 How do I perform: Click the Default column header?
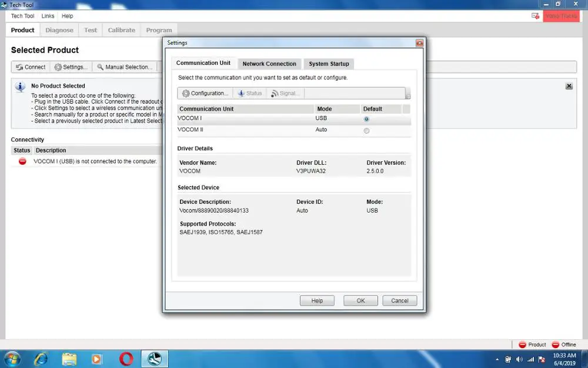tap(380, 109)
